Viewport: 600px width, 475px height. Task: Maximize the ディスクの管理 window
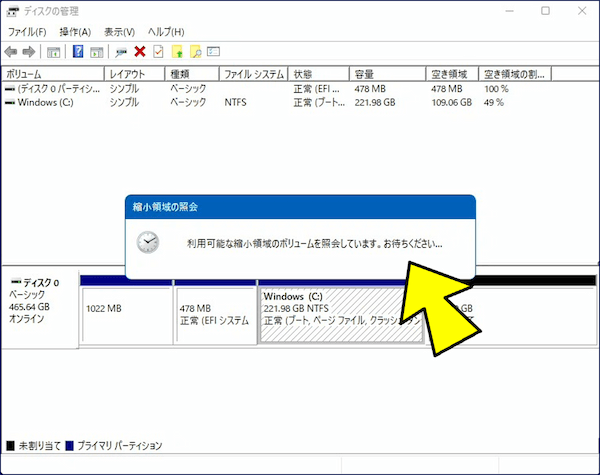point(545,11)
